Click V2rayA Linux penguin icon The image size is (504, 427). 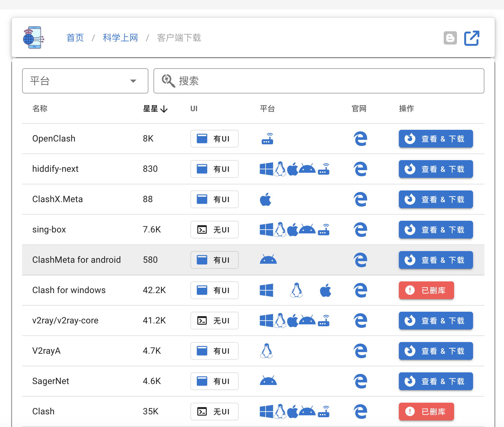267,351
